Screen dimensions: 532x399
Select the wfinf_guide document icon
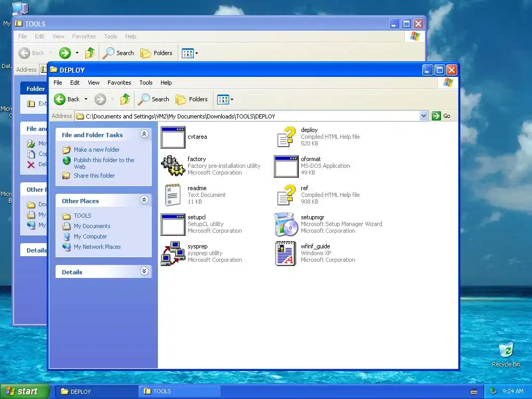(x=286, y=254)
